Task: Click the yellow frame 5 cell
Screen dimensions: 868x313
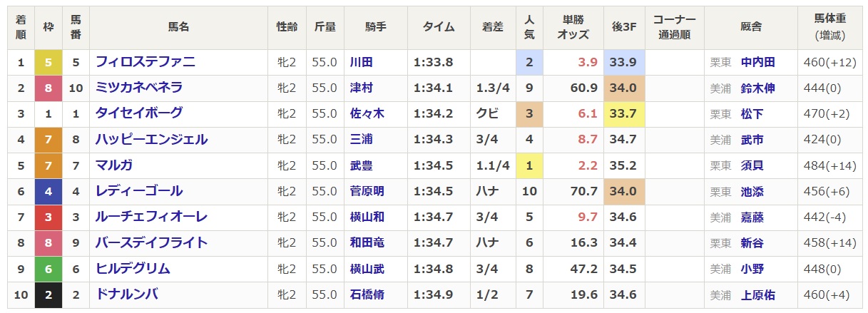Action: coord(48,62)
